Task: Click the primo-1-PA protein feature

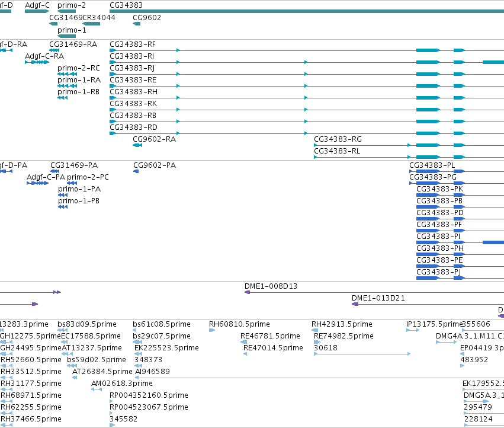Action: pos(63,195)
